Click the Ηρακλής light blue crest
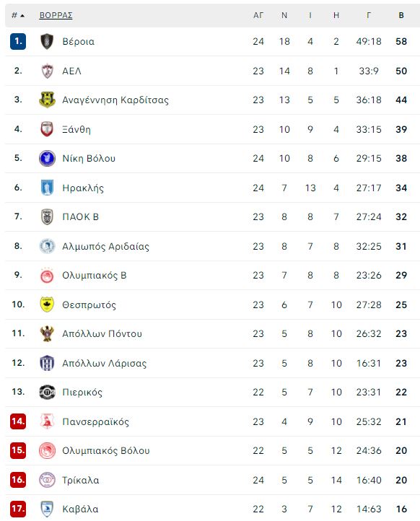Screen dimensions: 420x521 [47, 188]
